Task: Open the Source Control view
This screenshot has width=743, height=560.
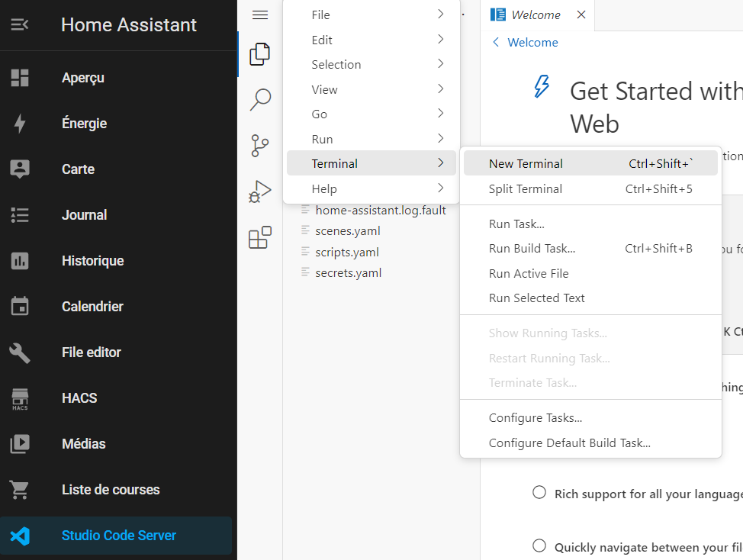Action: tap(260, 146)
